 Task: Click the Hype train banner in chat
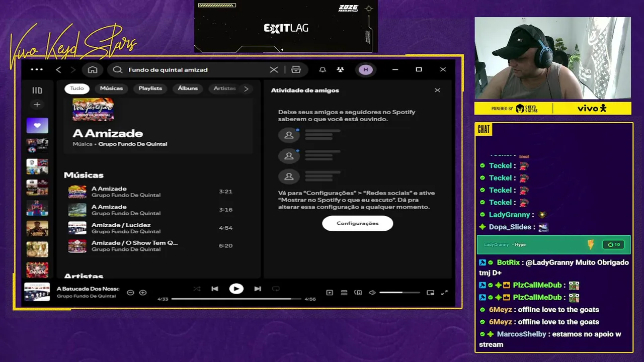[553, 245]
